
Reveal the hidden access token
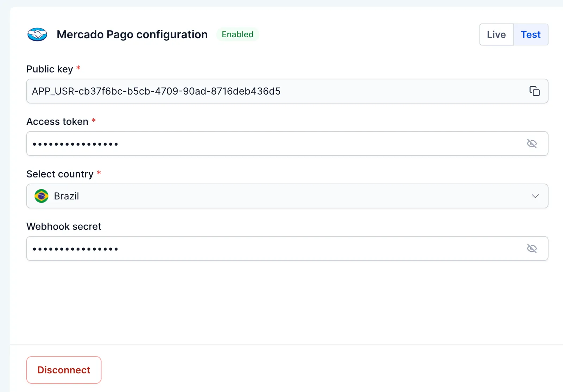click(x=532, y=143)
